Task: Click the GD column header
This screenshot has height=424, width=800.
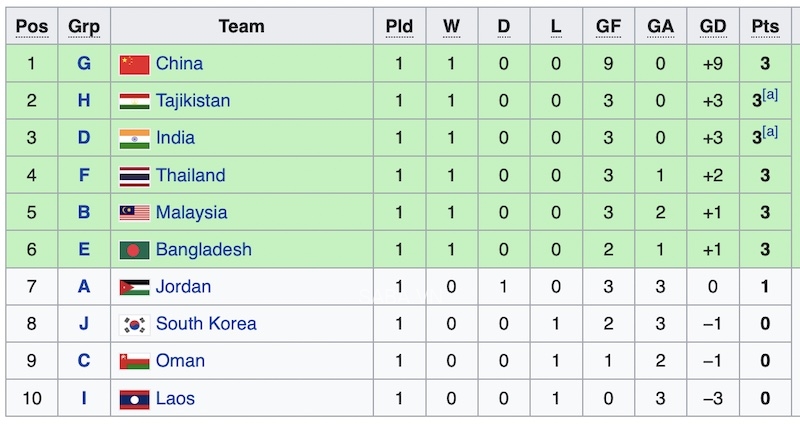Action: (714, 27)
